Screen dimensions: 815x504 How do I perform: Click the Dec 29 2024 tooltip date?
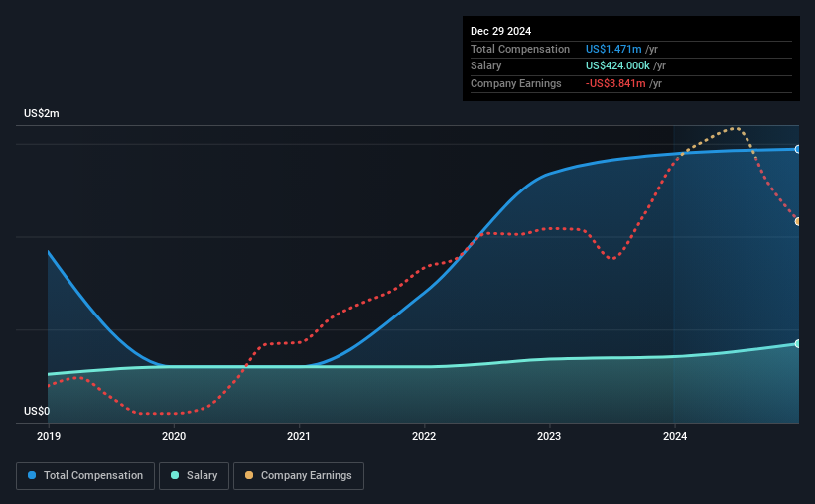click(x=500, y=31)
